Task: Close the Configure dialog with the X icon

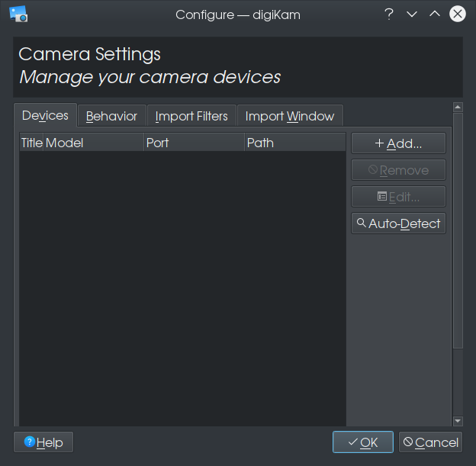Action: 458,14
